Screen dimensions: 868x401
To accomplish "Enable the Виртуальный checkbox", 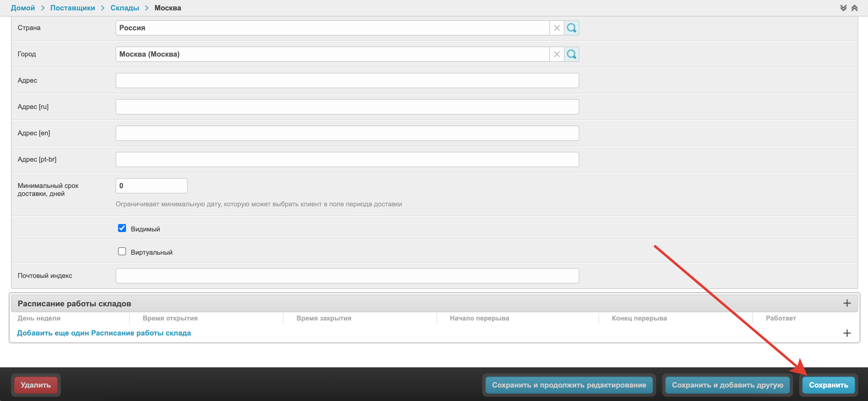I will tap(122, 252).
